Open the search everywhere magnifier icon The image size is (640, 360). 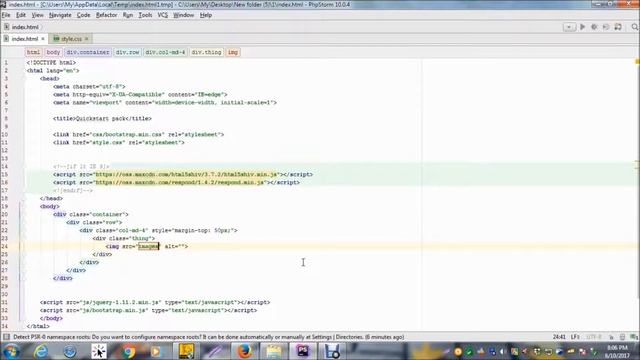click(x=635, y=27)
